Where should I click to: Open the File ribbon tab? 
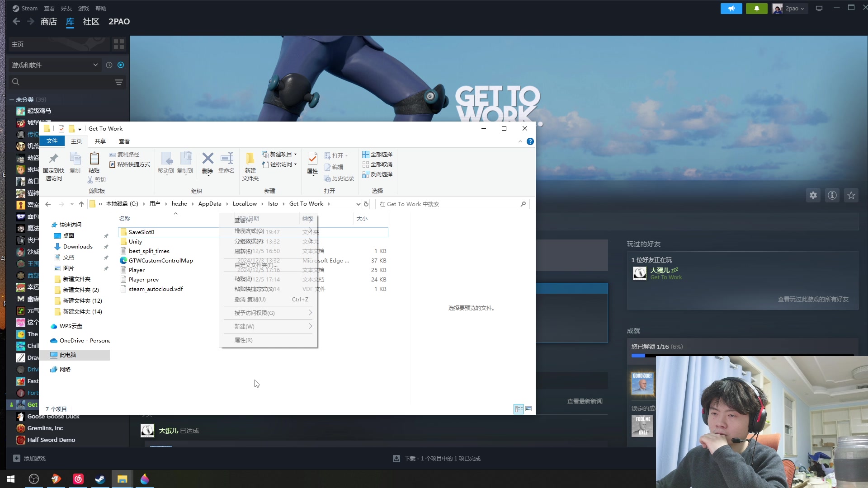52,141
